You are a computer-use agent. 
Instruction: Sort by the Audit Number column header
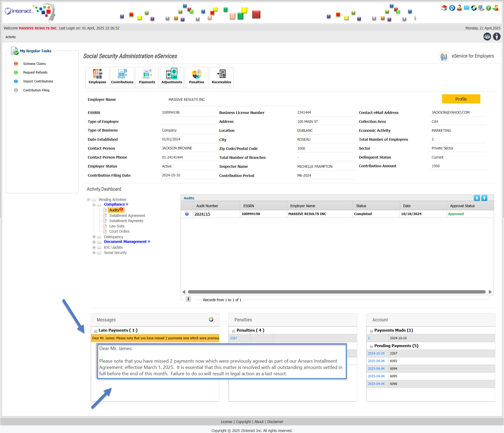(x=217, y=206)
